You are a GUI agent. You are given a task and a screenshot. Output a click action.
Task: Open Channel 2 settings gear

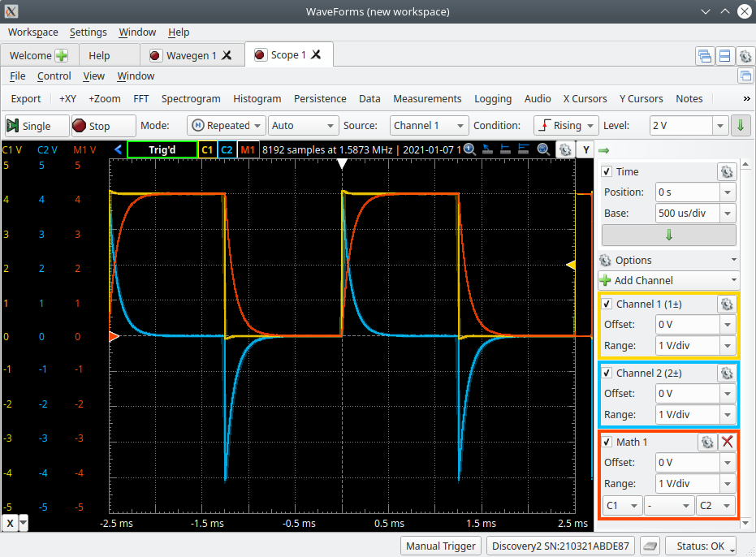coord(727,373)
